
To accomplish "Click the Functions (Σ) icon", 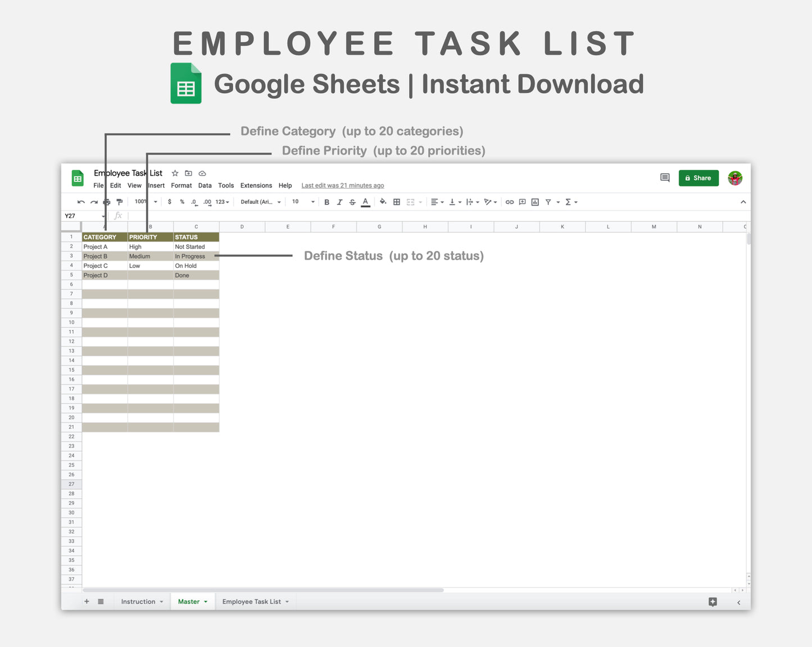I will 569,202.
